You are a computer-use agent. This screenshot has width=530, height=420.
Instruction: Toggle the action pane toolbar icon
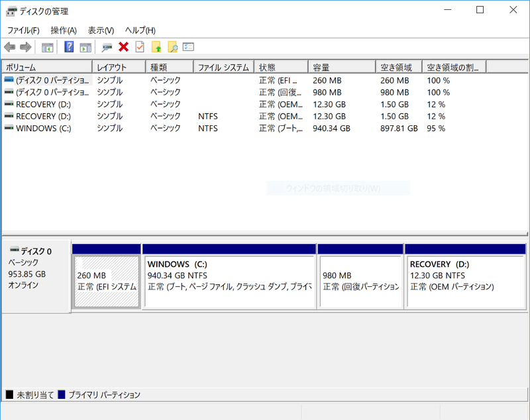[85, 47]
